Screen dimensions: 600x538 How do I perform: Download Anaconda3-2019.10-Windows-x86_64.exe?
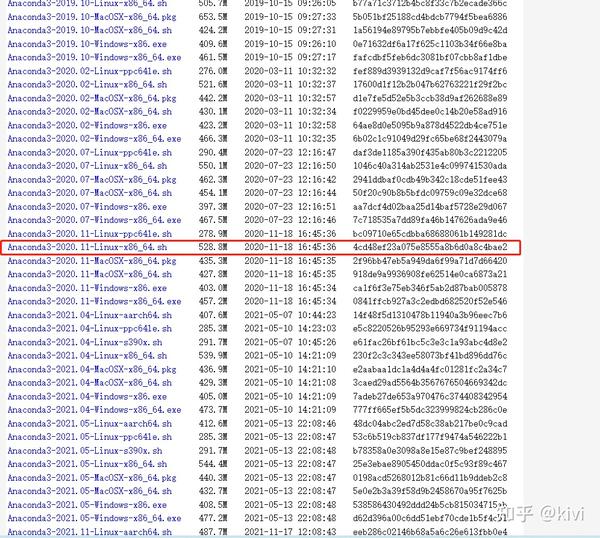pyautogui.click(x=94, y=58)
